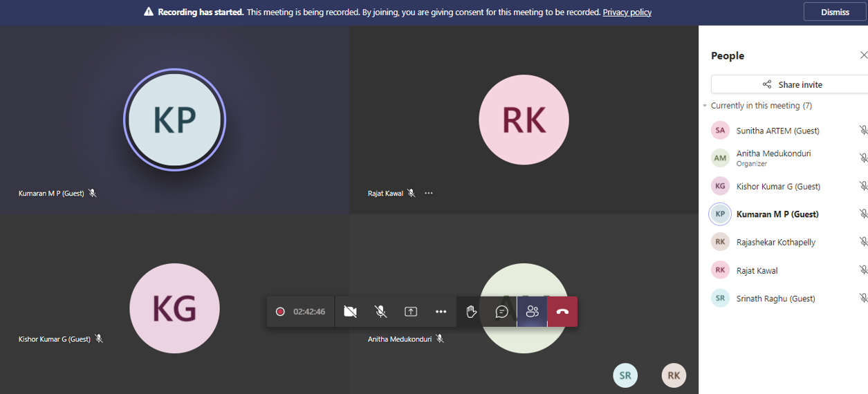Image resolution: width=868 pixels, height=394 pixels.
Task: Click Rajashekar Kothapelly's RK avatar in list
Action: point(720,242)
